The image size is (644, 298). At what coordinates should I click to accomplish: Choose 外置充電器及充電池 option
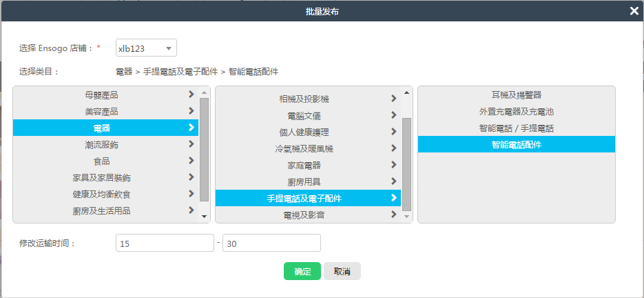click(x=516, y=111)
